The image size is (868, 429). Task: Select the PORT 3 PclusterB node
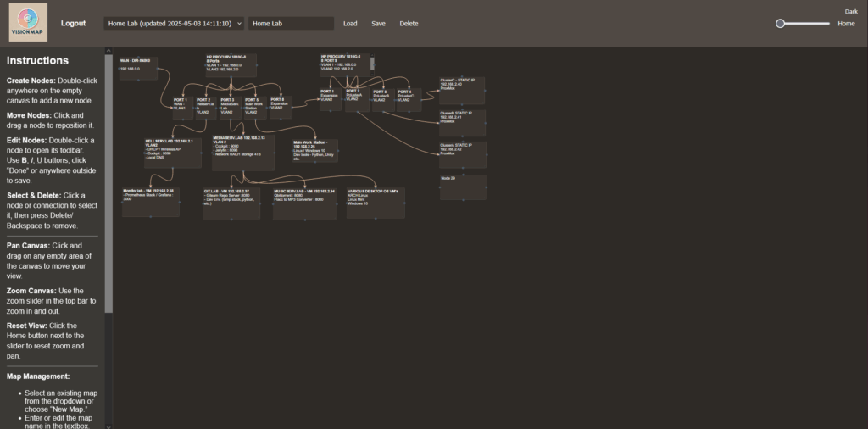pos(383,100)
